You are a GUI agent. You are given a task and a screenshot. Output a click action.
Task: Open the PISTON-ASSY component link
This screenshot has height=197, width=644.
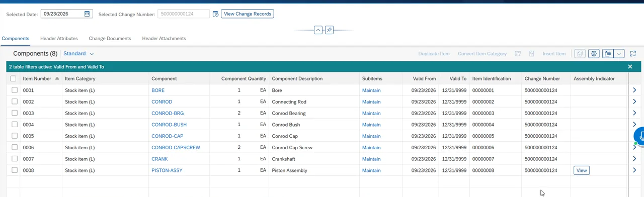tap(167, 170)
